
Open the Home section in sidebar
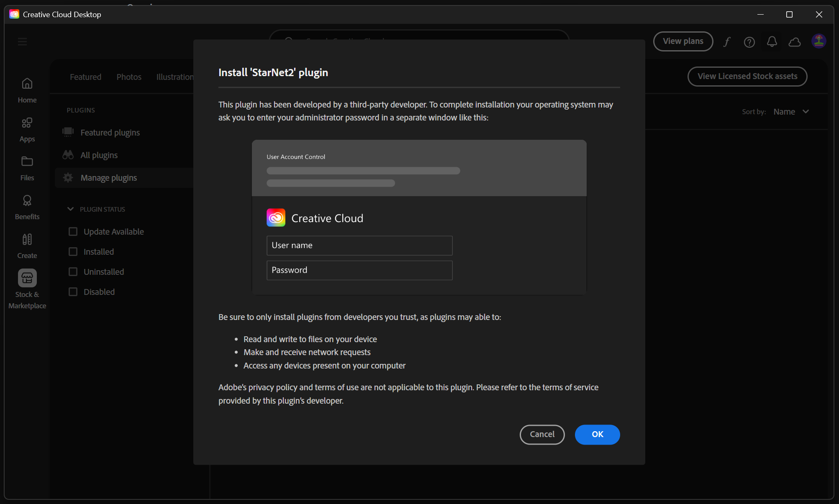pos(27,90)
